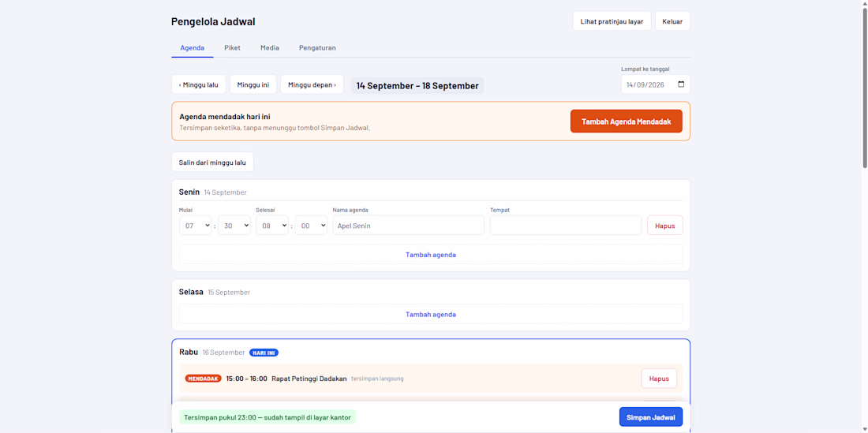Select the Agenda tab
Image resolution: width=868 pixels, height=433 pixels.
(192, 47)
